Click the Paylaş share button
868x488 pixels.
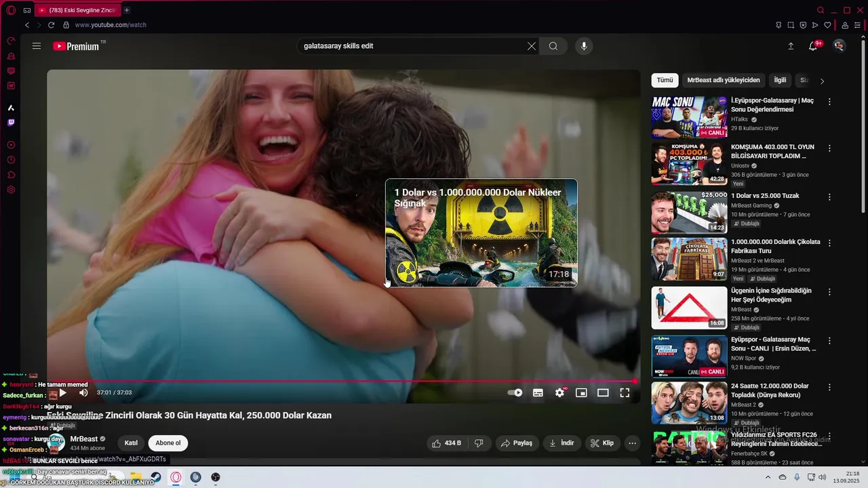pos(516,443)
